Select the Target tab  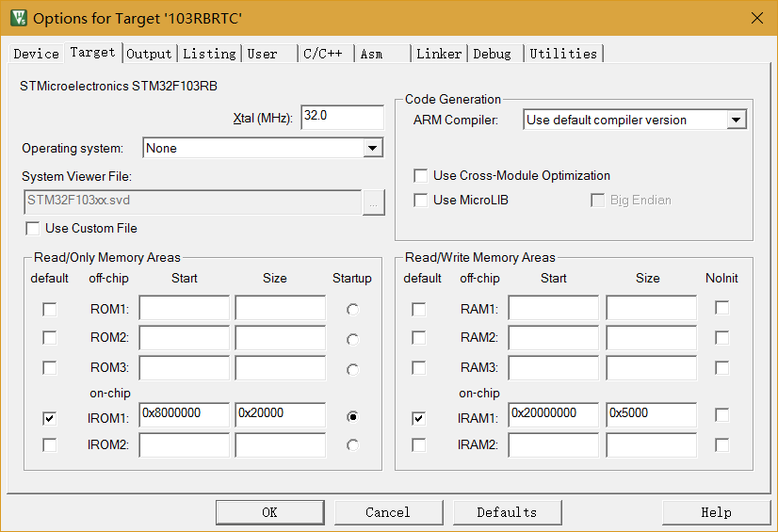click(93, 52)
